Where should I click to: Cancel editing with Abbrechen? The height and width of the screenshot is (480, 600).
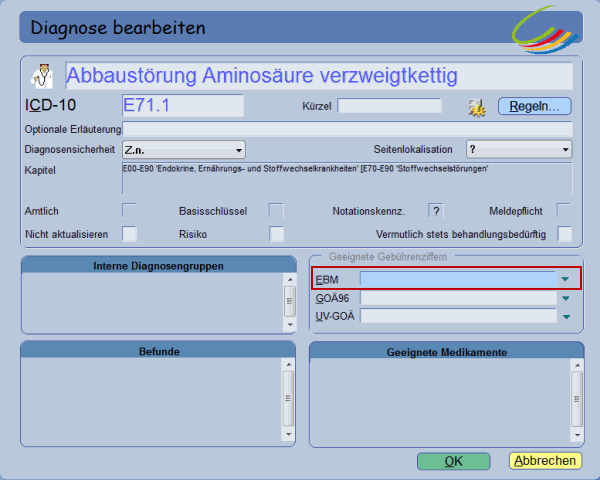545,460
